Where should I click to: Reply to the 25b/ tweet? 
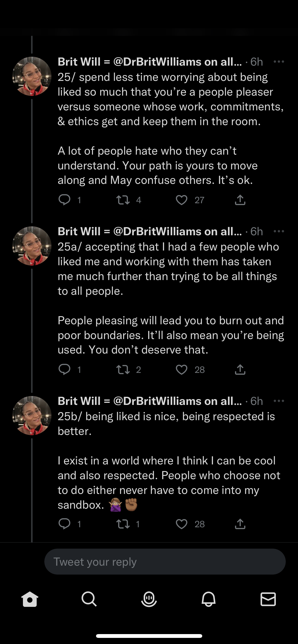coord(64,524)
